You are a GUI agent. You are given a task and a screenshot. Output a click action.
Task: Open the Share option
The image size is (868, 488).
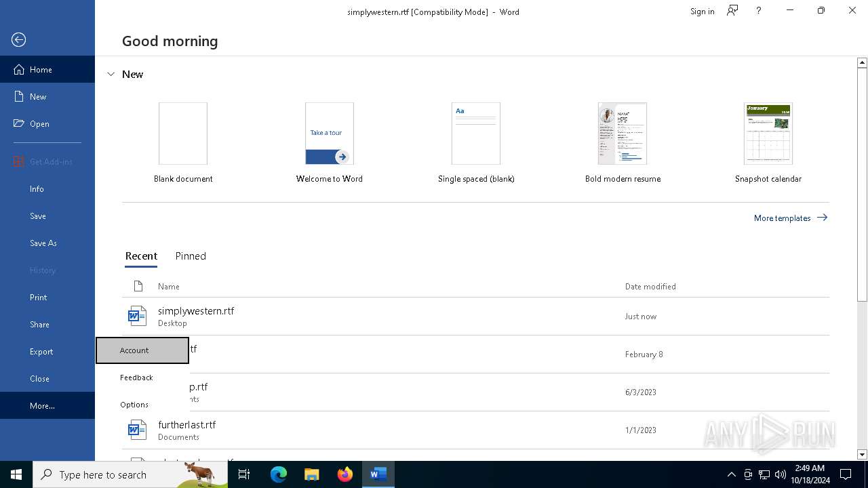tap(47, 324)
